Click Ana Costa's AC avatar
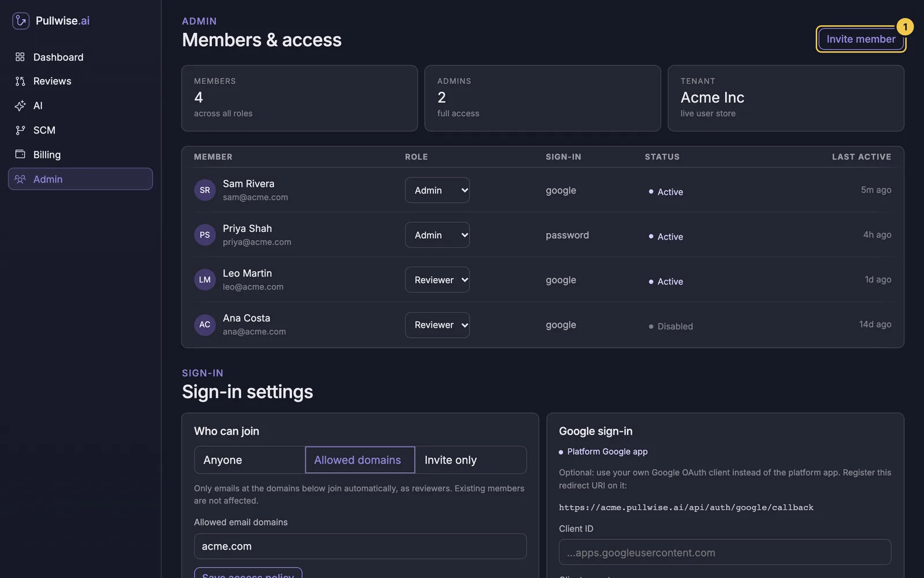Image resolution: width=924 pixels, height=578 pixels. pos(205,325)
